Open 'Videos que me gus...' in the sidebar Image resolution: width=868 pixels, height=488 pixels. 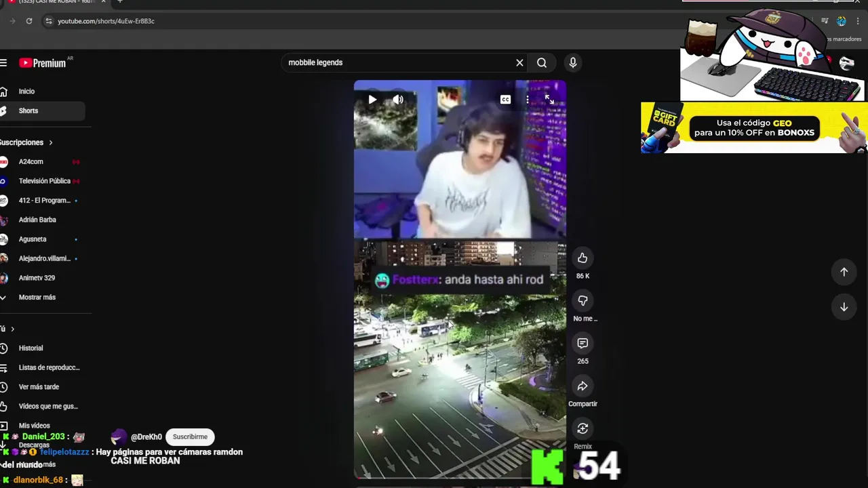[x=48, y=406]
